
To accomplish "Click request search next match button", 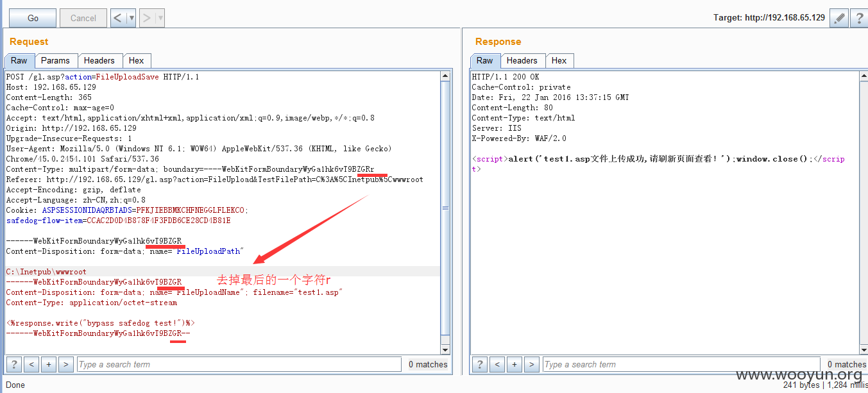I will (x=65, y=364).
